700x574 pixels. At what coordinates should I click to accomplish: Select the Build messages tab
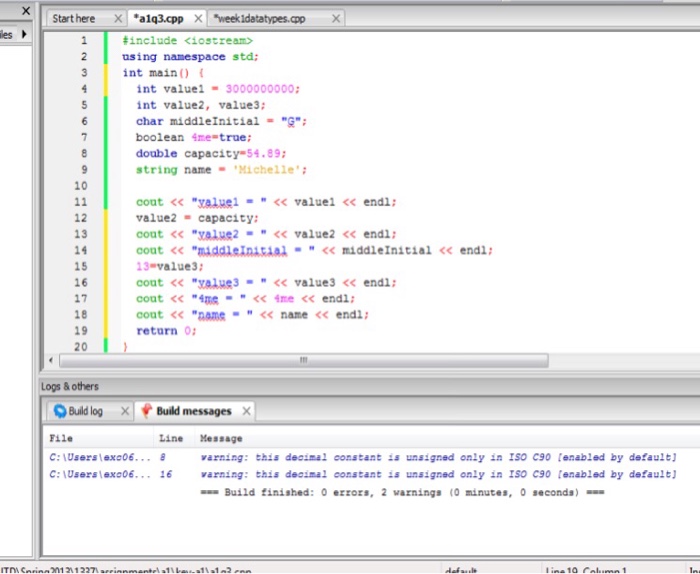[194, 411]
